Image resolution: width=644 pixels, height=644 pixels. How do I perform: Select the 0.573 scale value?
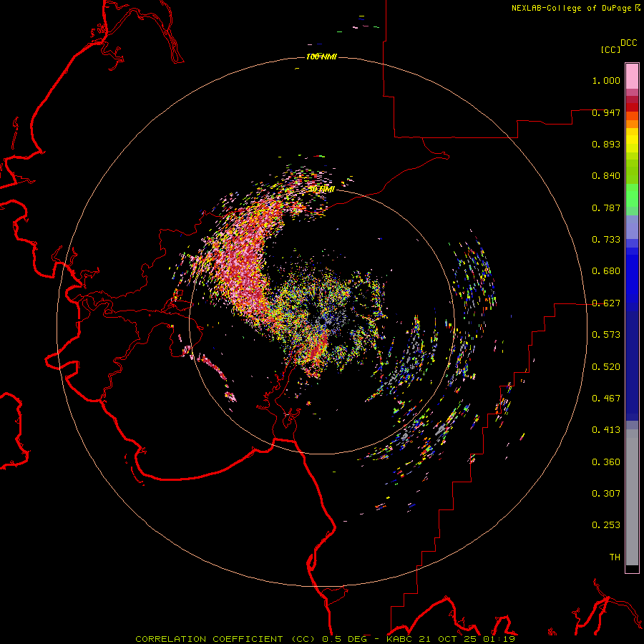(x=606, y=335)
